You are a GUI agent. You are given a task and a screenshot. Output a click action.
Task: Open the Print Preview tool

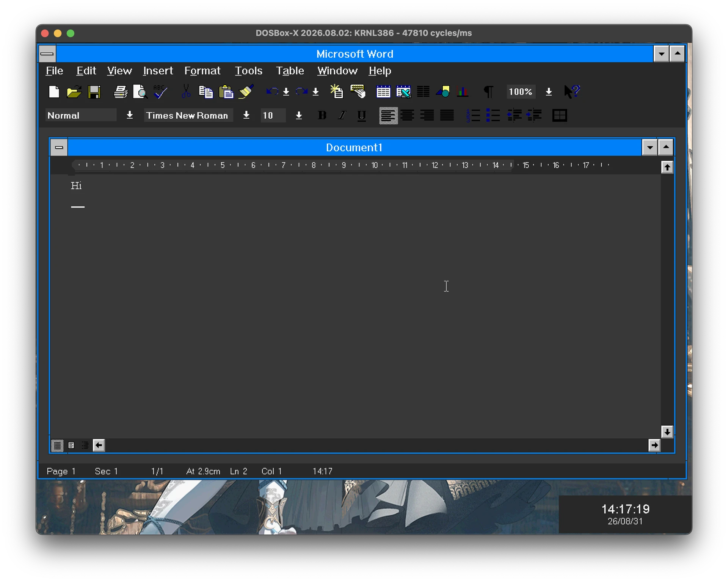tap(140, 92)
